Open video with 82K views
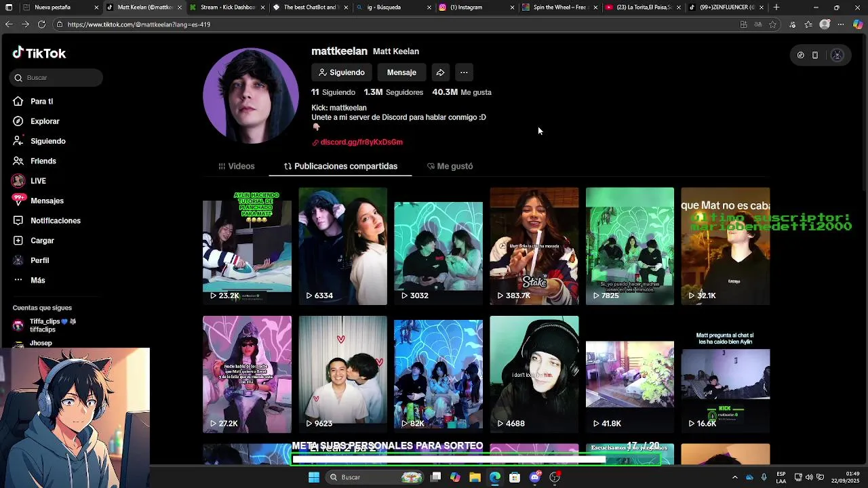 [438, 374]
